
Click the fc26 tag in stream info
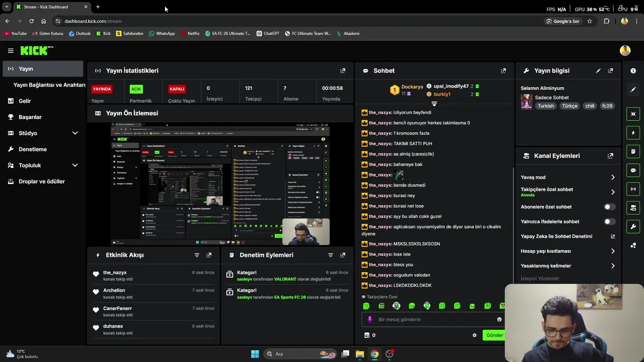pos(607,106)
